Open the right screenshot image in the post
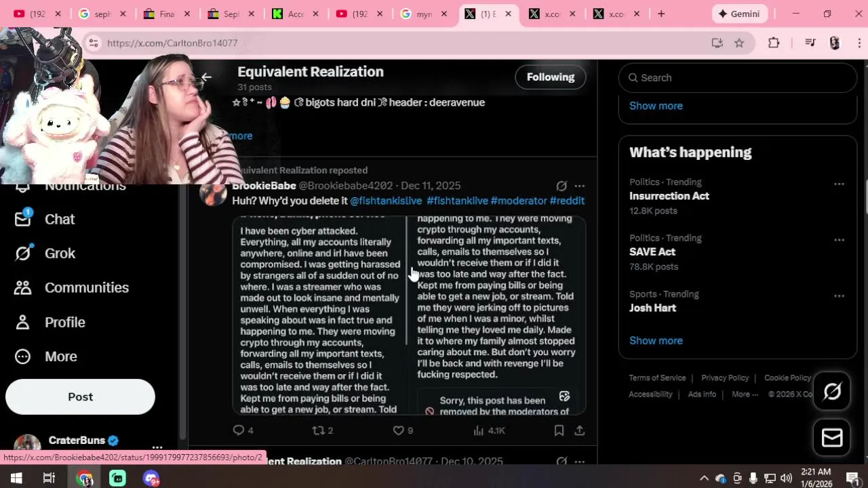Screen dimensions: 868x488 click(x=498, y=314)
